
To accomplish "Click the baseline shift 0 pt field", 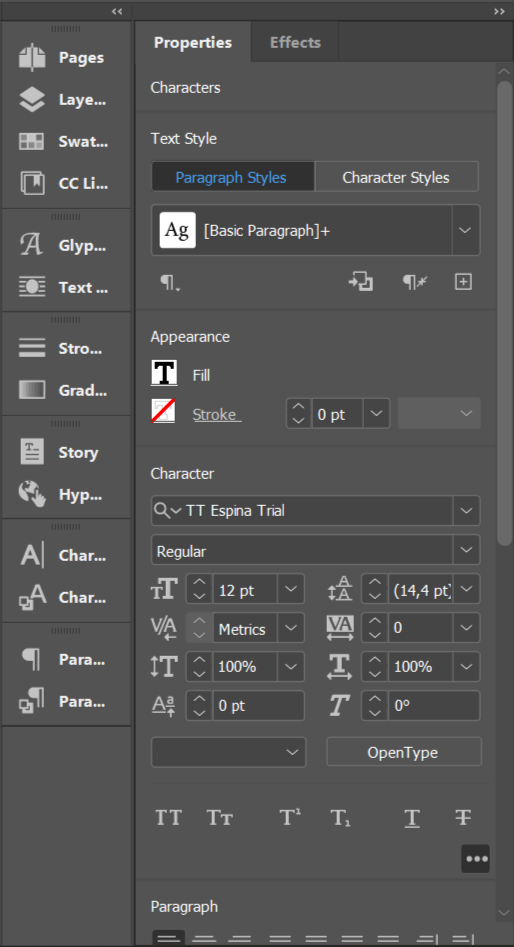I will pyautogui.click(x=259, y=706).
